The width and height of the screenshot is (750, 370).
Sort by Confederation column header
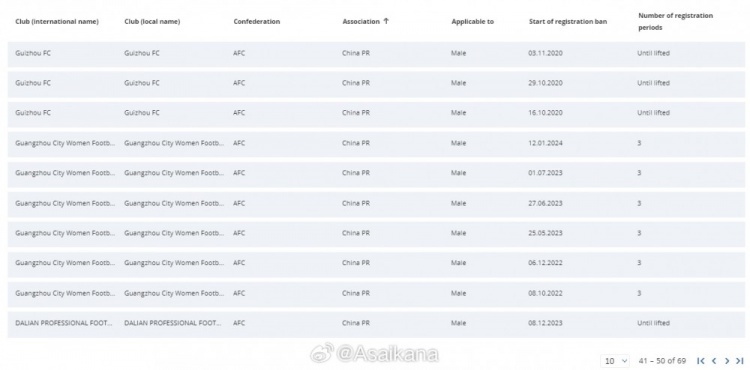257,22
